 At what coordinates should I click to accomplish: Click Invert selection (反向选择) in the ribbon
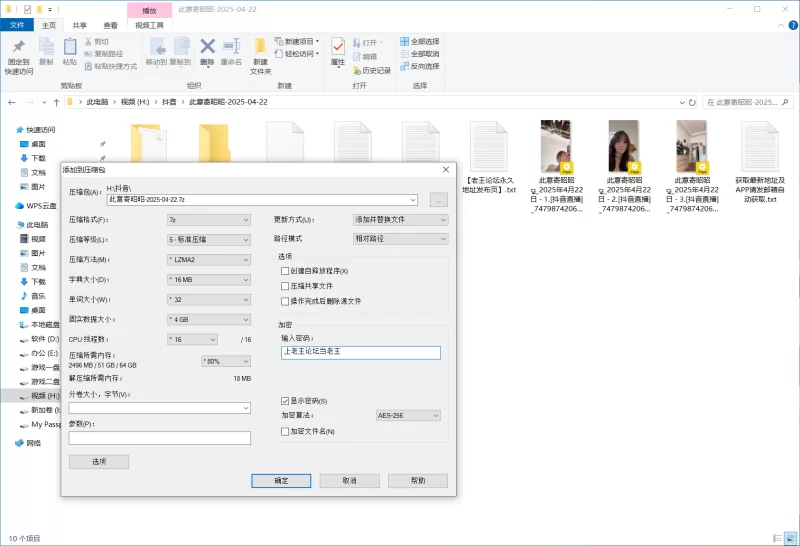click(x=420, y=66)
